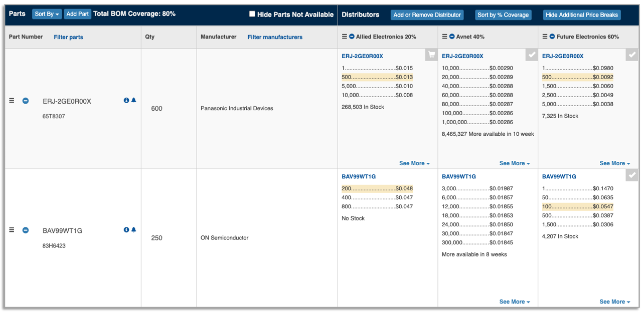Click the Filter parts link
644x313 pixels.
[68, 37]
